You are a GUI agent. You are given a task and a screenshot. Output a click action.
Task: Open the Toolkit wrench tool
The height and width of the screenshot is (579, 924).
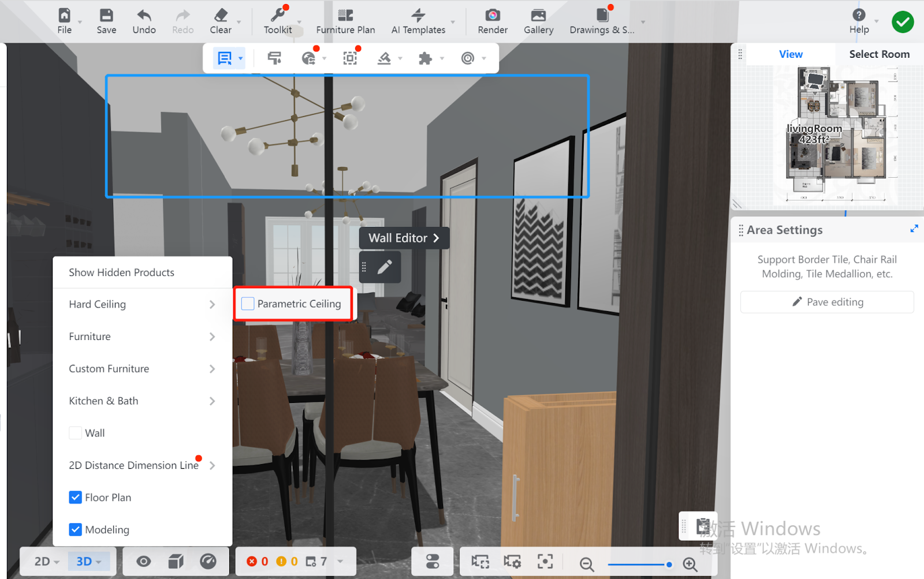point(278,21)
